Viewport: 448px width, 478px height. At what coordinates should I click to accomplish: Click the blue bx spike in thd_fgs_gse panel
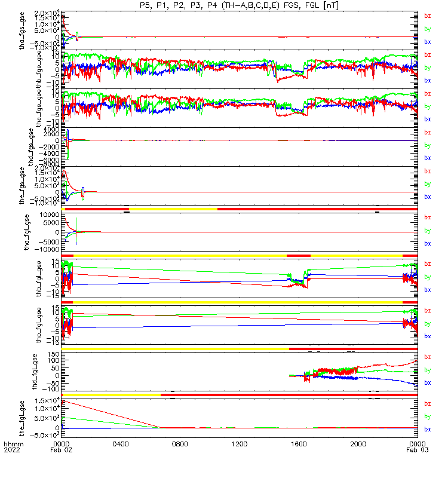tap(67, 134)
